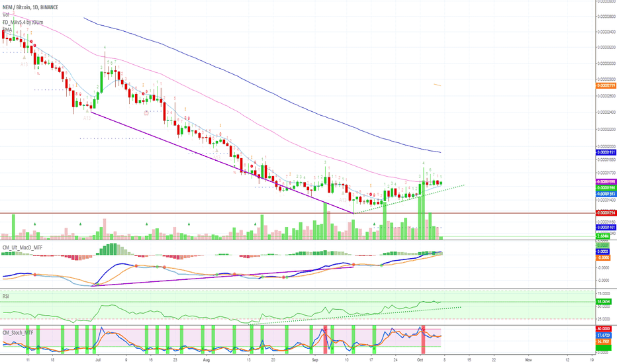Select the purple divergence line on MACD pane
Viewport: 617px width, 364px height.
(x=222, y=277)
